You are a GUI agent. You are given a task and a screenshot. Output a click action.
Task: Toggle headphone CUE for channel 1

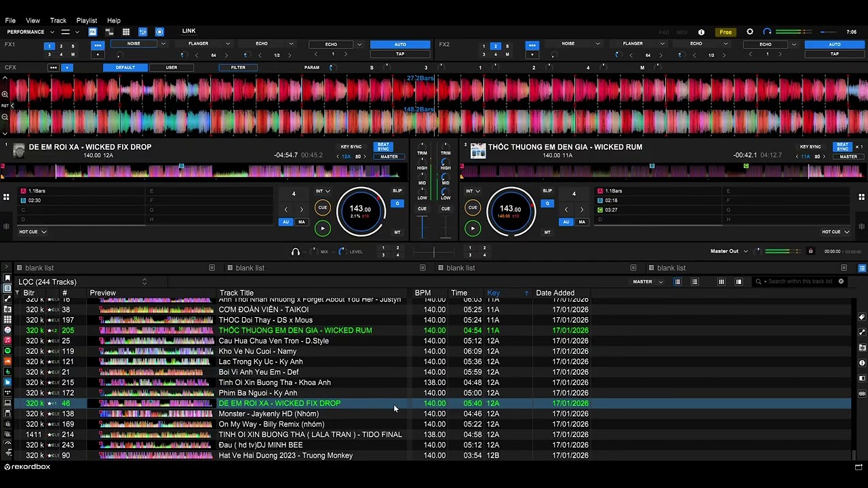click(422, 209)
